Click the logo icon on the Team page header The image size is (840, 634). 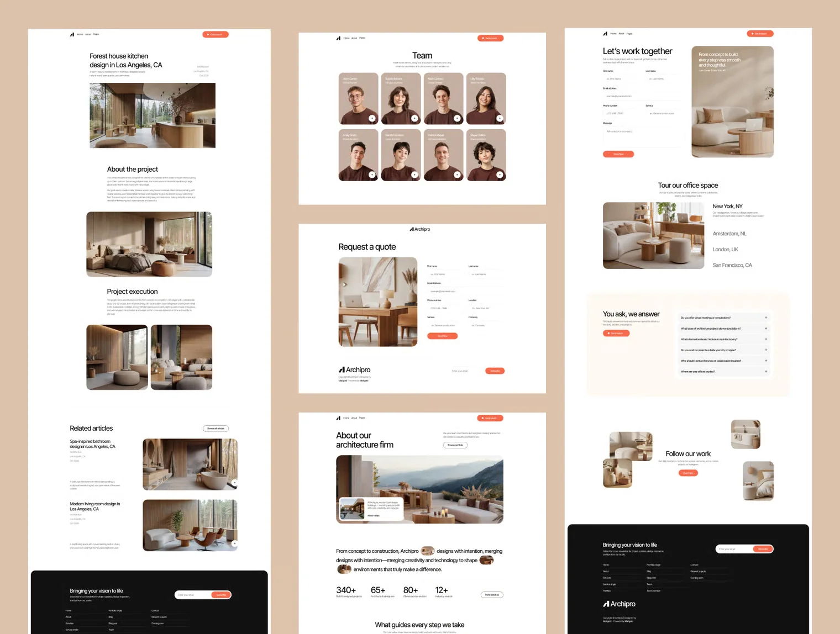pos(338,38)
